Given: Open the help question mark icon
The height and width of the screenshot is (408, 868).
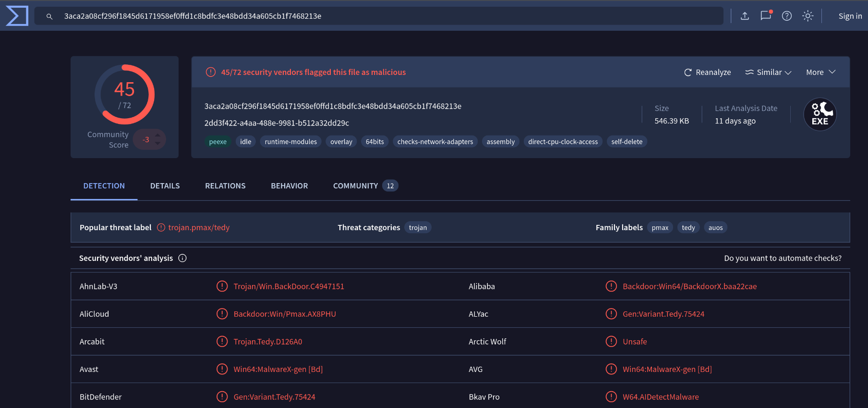Looking at the screenshot, I should click(787, 16).
